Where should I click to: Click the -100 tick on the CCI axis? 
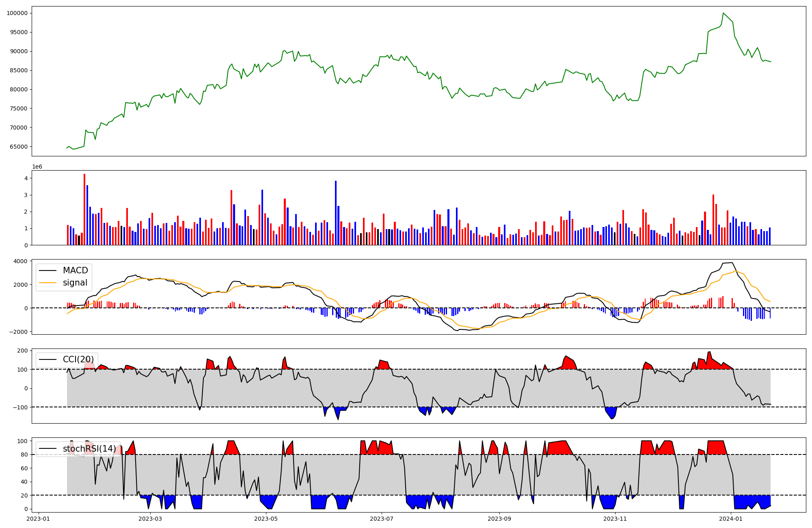[x=20, y=407]
